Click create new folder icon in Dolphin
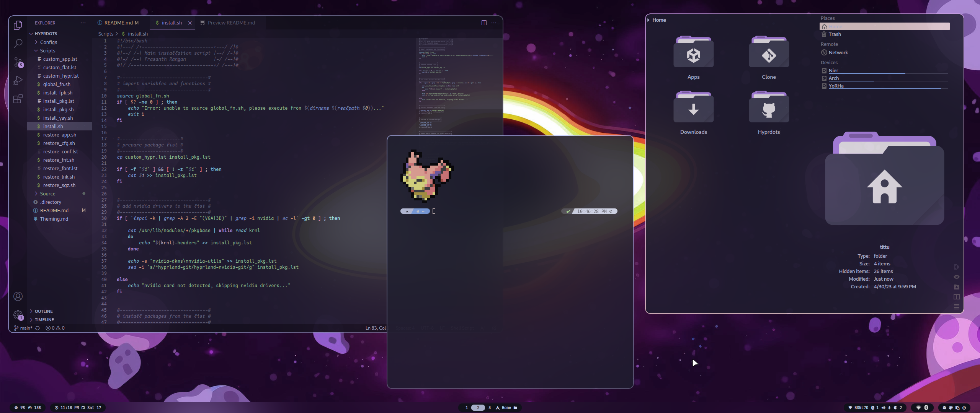980x413 pixels. 956,287
